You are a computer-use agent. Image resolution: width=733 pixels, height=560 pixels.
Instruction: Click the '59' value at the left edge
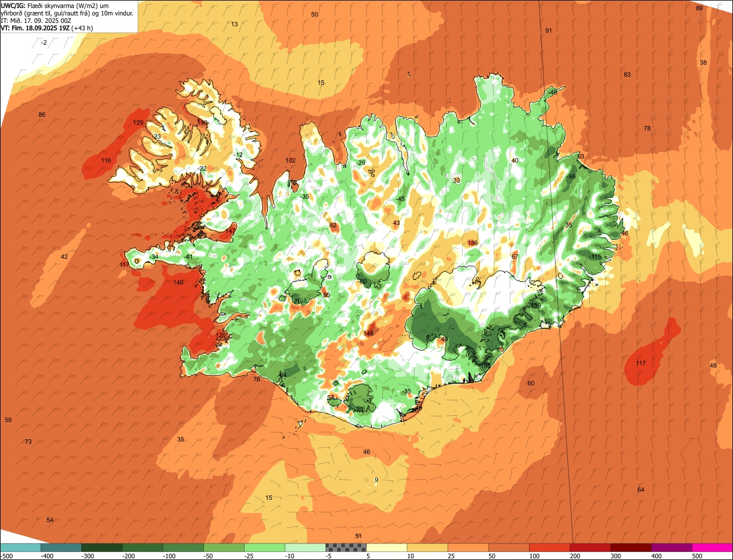point(8,420)
